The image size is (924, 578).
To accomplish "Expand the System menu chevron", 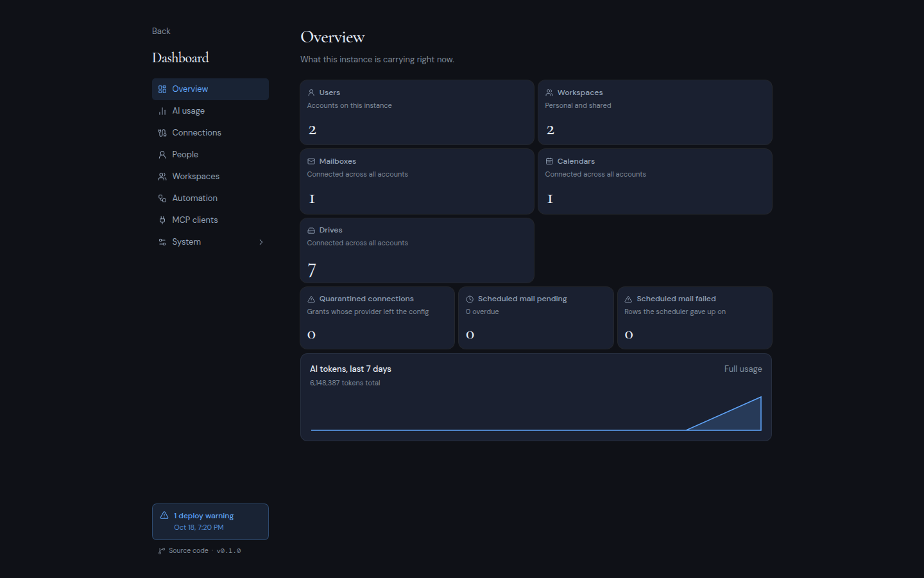I will [261, 242].
